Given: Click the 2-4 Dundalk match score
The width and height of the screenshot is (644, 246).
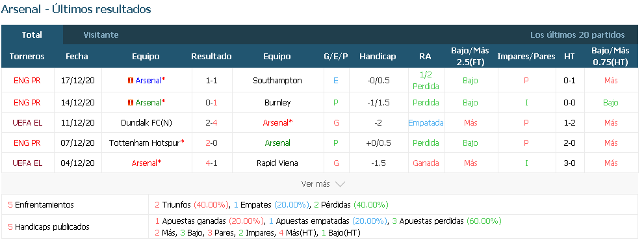Looking at the screenshot, I should pos(211,122).
